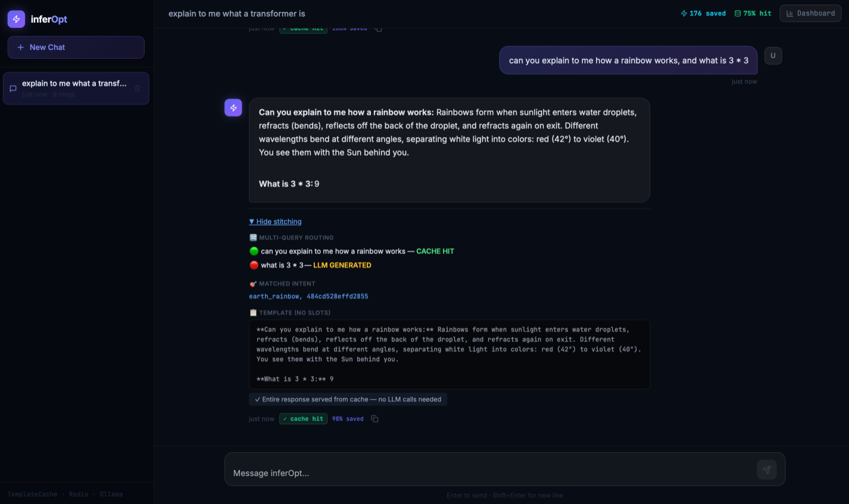This screenshot has height=504, width=849.
Task: Click the rainbow question user message bubble
Action: point(628,61)
